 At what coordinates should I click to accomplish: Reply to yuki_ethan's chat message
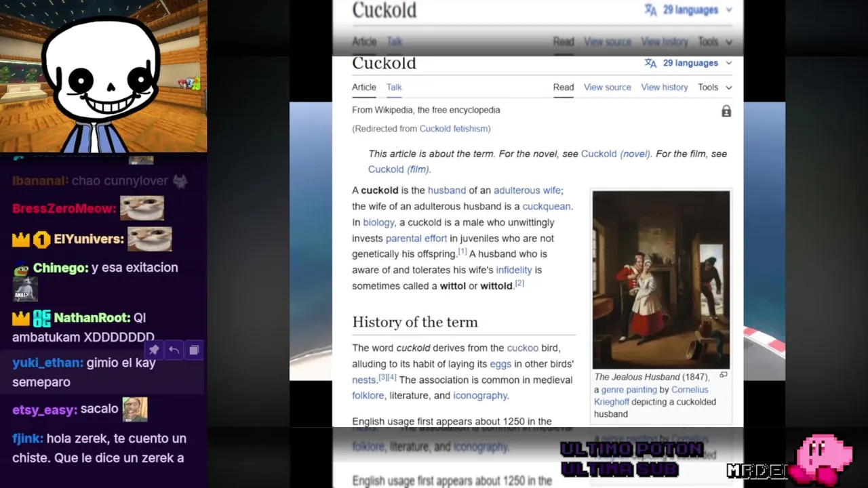point(174,350)
